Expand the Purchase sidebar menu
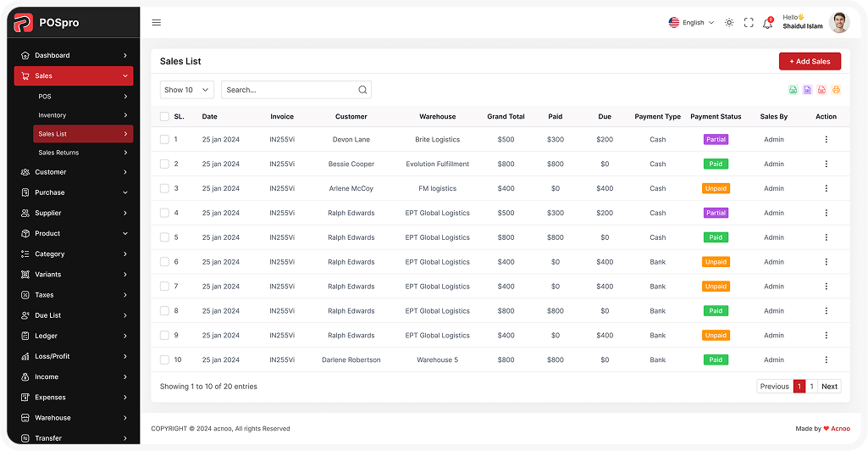Image resolution: width=868 pixels, height=451 pixels. [73, 192]
